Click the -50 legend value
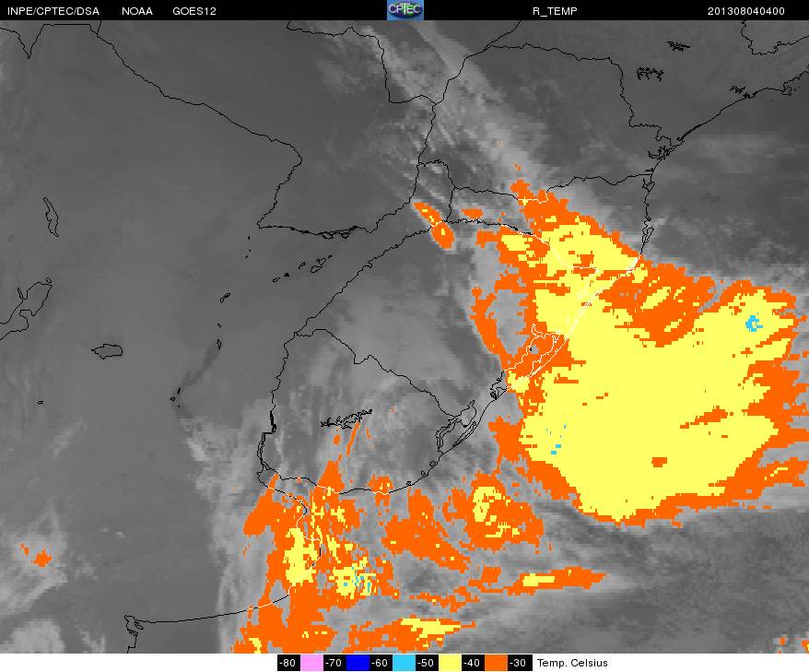The image size is (809, 672). click(x=427, y=663)
